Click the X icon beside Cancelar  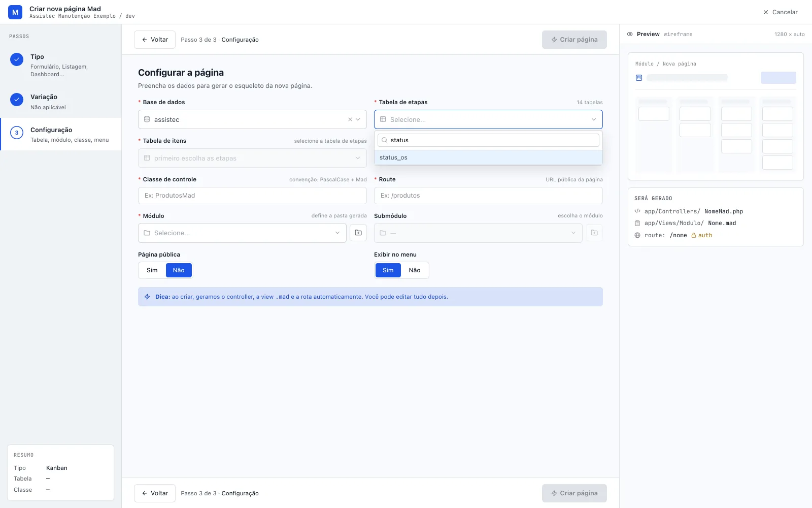pyautogui.click(x=766, y=12)
